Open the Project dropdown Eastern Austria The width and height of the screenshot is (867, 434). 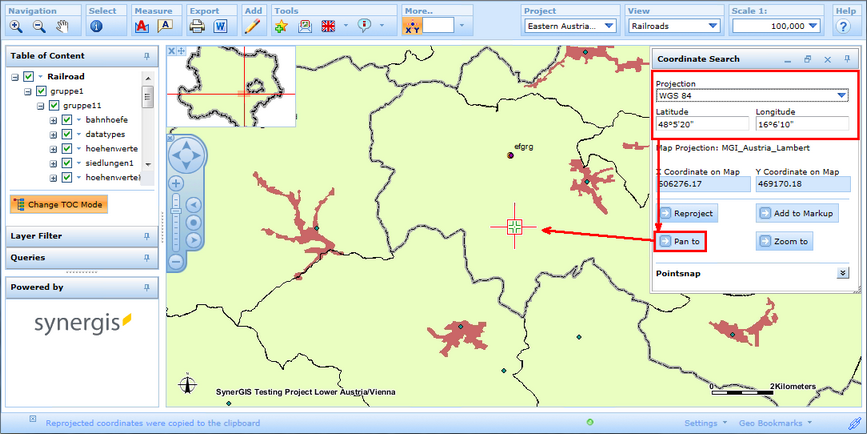570,26
